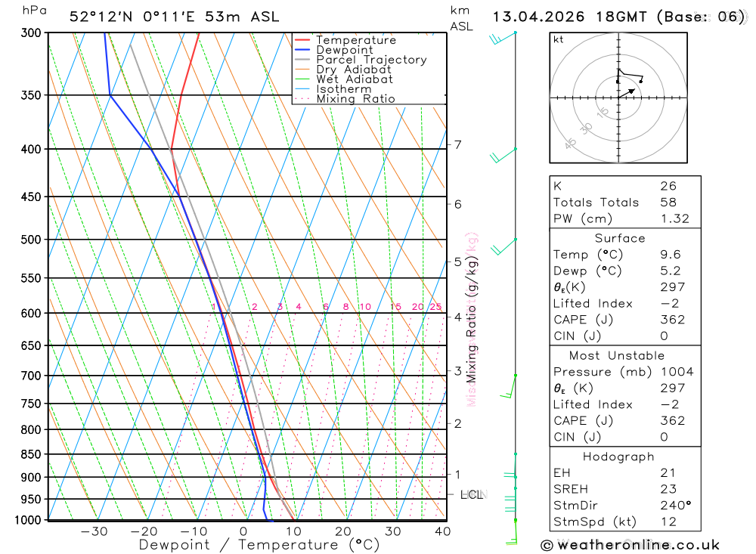Click the 40 °C temperature axis label
This screenshot has height=554, width=756.
(x=442, y=532)
